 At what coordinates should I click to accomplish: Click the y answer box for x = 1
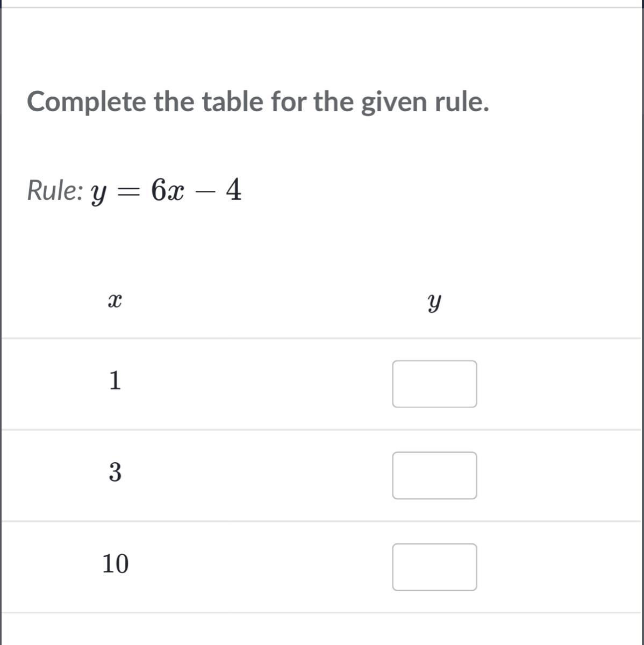pos(434,384)
